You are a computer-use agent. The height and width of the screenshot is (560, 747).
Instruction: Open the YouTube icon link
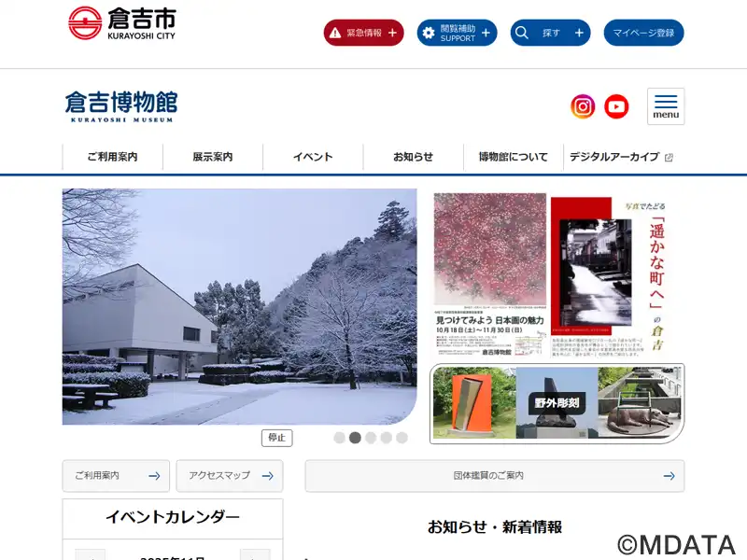616,106
